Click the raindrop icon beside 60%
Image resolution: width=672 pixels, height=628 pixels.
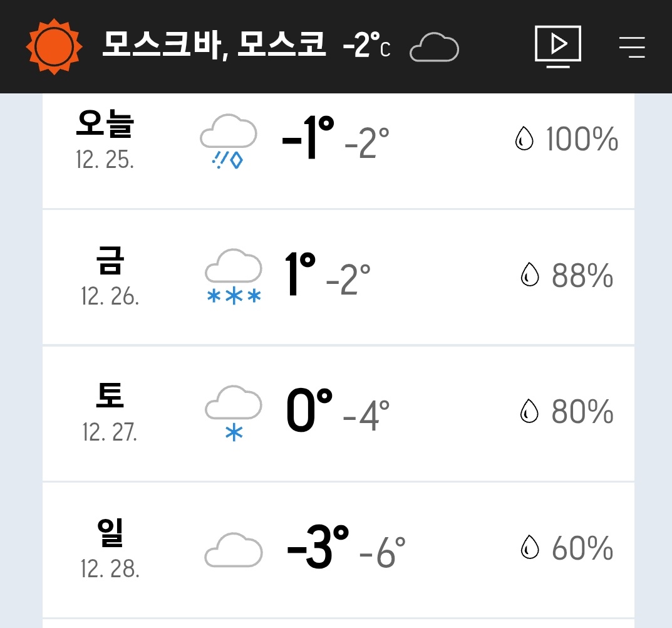(x=530, y=549)
